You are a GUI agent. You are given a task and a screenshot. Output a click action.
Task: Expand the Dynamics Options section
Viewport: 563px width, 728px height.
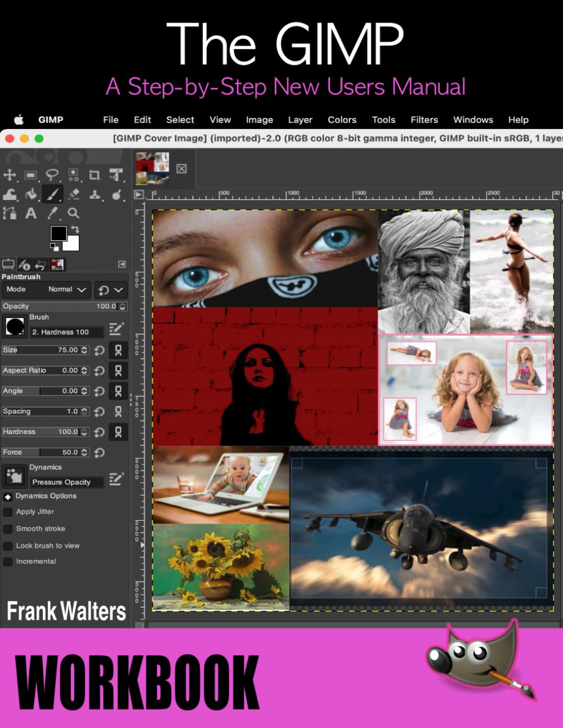tap(8, 496)
